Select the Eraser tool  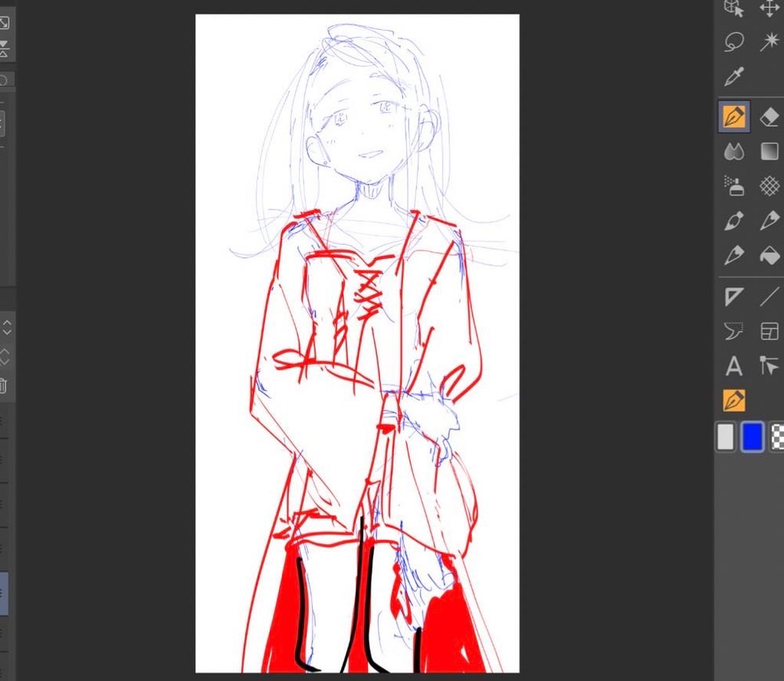point(770,118)
